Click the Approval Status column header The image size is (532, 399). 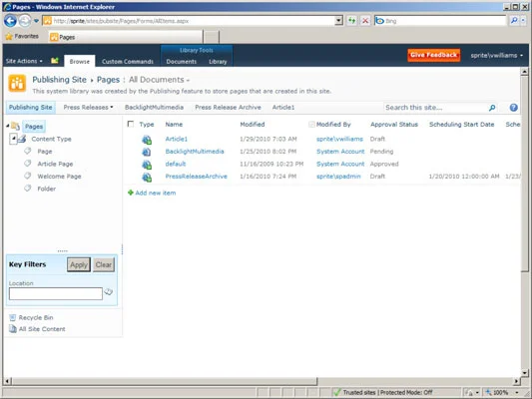pos(394,125)
